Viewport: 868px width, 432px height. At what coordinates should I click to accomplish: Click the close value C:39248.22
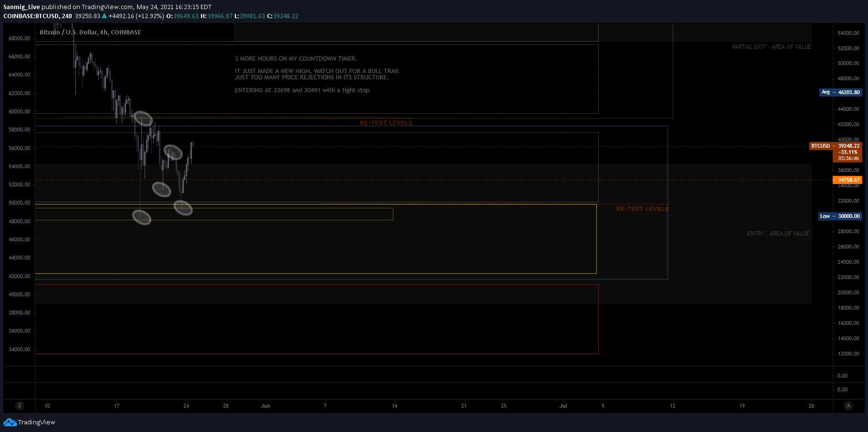283,16
